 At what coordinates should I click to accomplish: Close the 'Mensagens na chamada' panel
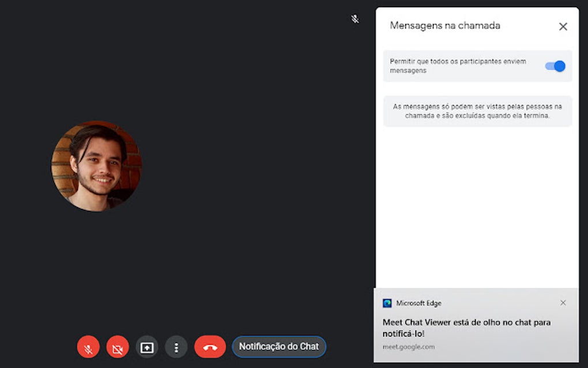click(x=563, y=27)
